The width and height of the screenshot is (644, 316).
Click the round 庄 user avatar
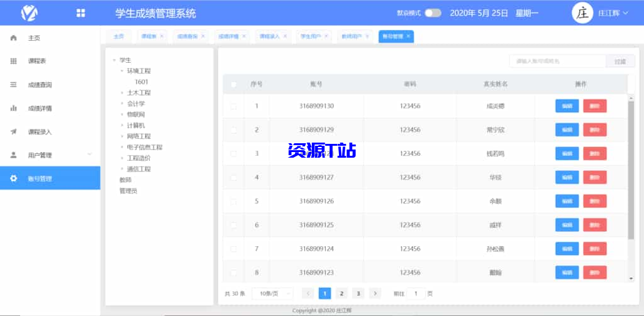(x=582, y=13)
